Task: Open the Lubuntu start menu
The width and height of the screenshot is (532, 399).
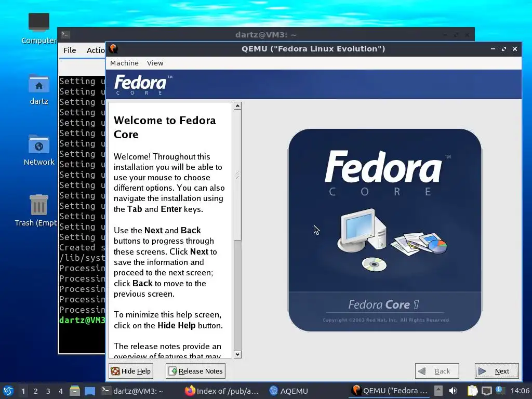Action: 8,391
